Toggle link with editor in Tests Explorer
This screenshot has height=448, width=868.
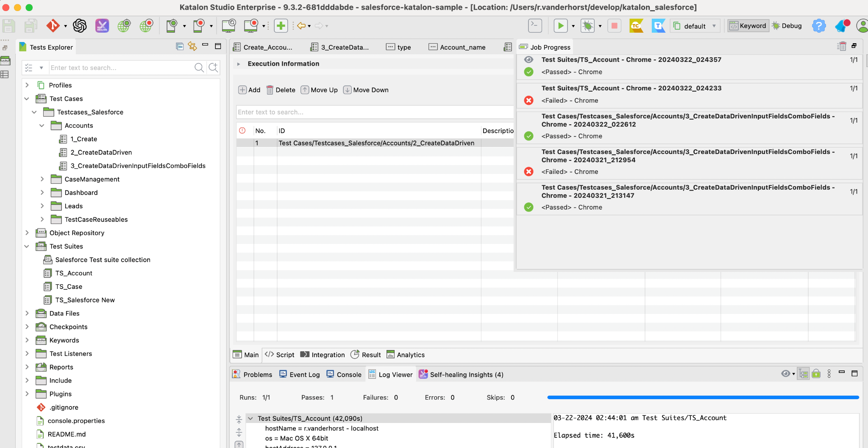tap(192, 46)
